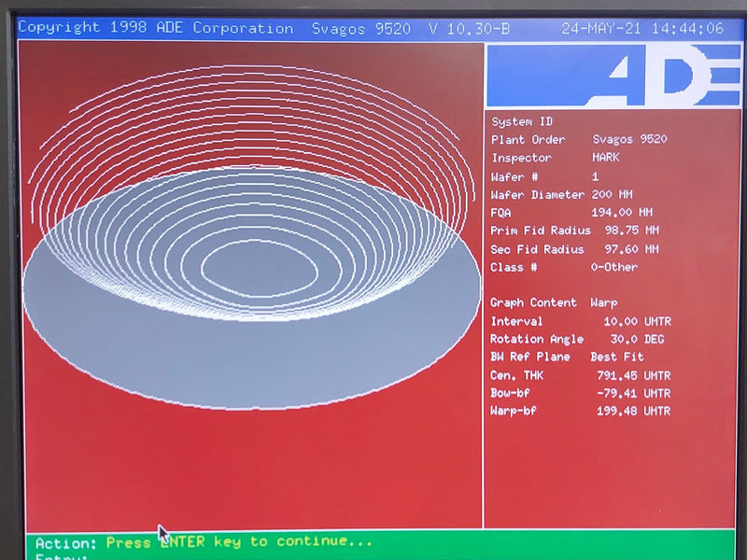Click Prim Fid Radius value "98.75 MM"
The image size is (747, 560).
pos(632,231)
